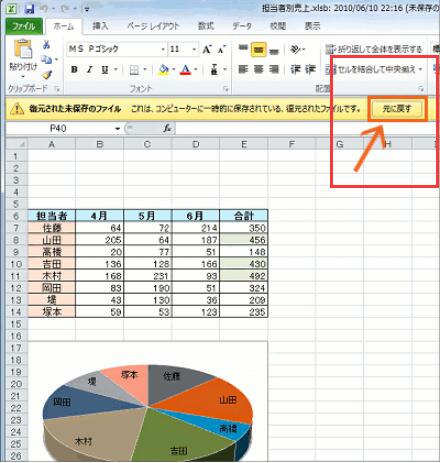This screenshot has height=463, width=440.
Task: Increase font size with large A icon
Action: [207, 50]
